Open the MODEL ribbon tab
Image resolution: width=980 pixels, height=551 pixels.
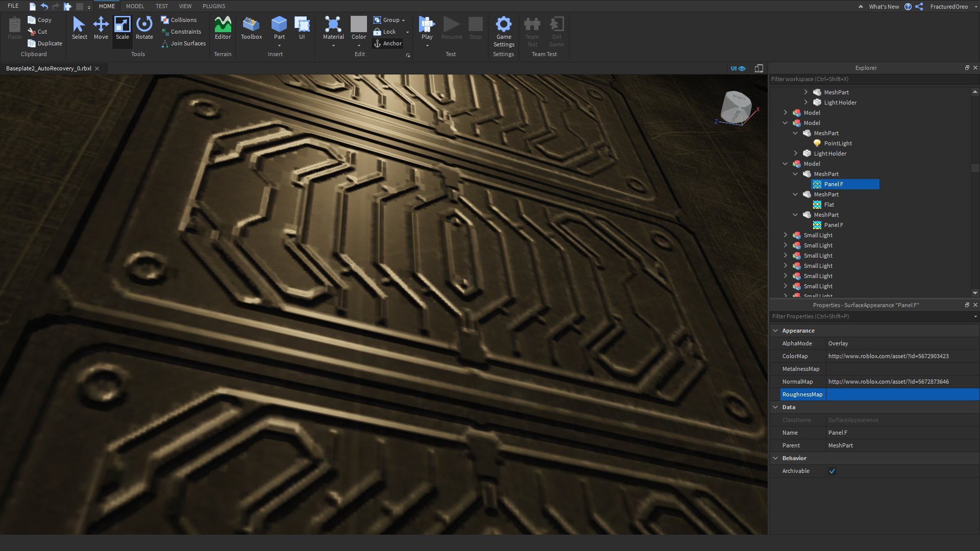(134, 6)
